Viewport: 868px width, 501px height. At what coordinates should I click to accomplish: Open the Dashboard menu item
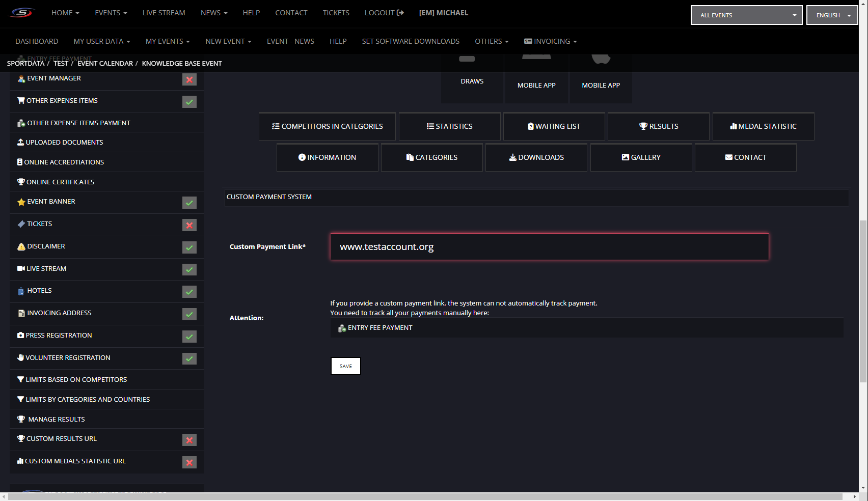37,41
